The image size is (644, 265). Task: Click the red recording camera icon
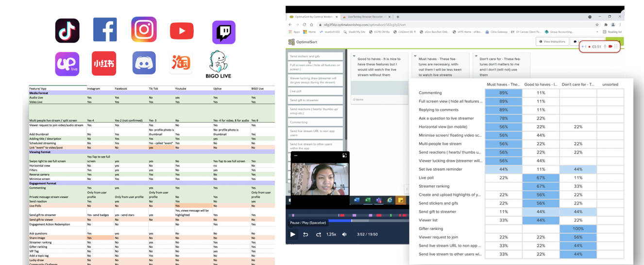click(x=610, y=47)
